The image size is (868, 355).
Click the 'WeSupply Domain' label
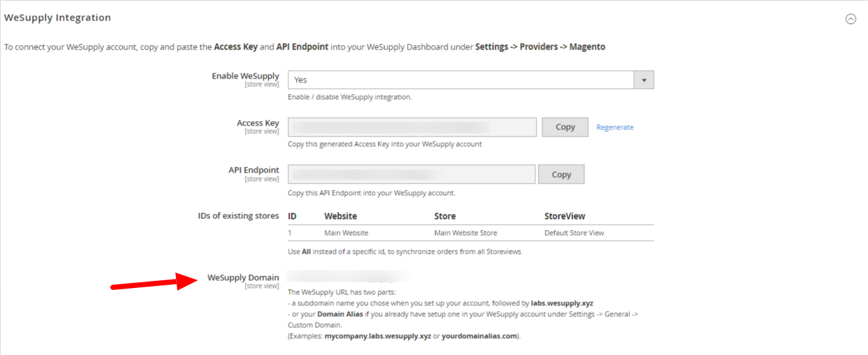click(243, 278)
